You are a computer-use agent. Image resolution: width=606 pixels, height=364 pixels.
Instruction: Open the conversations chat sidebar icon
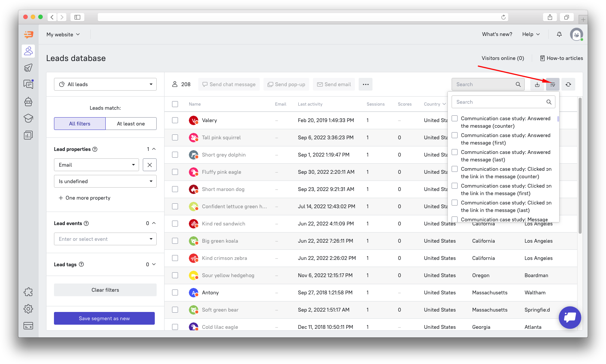28,84
